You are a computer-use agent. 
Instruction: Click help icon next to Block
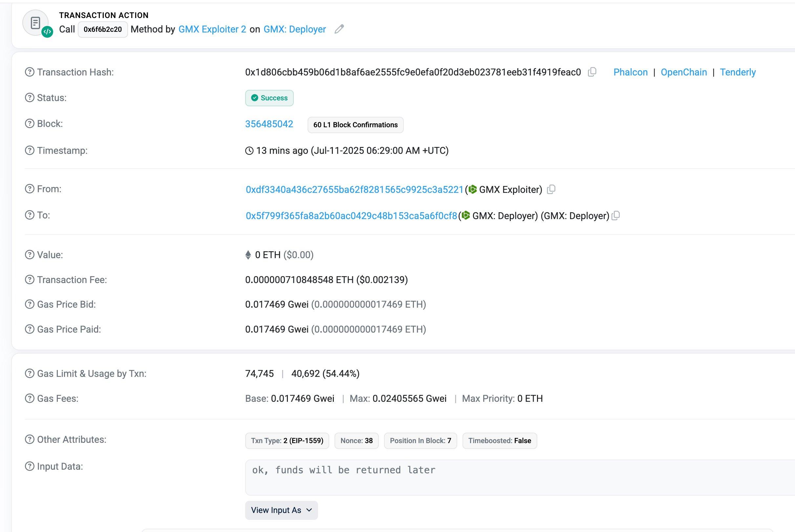click(30, 124)
